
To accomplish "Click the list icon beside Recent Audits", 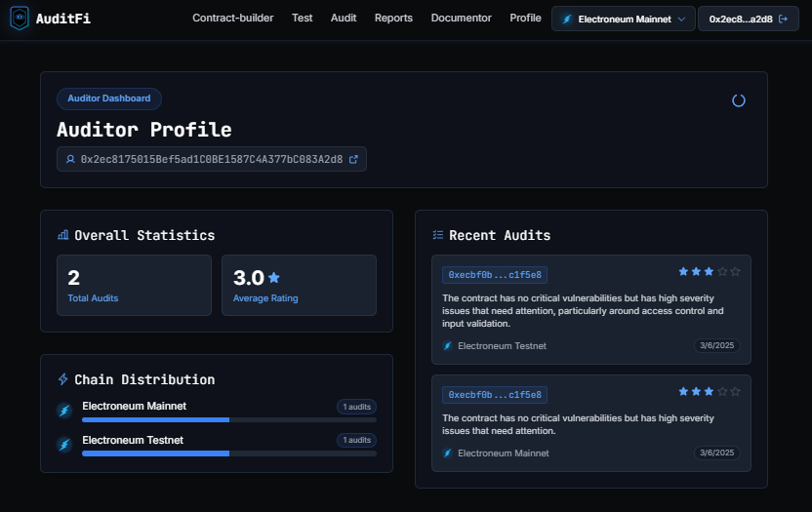I will (438, 235).
